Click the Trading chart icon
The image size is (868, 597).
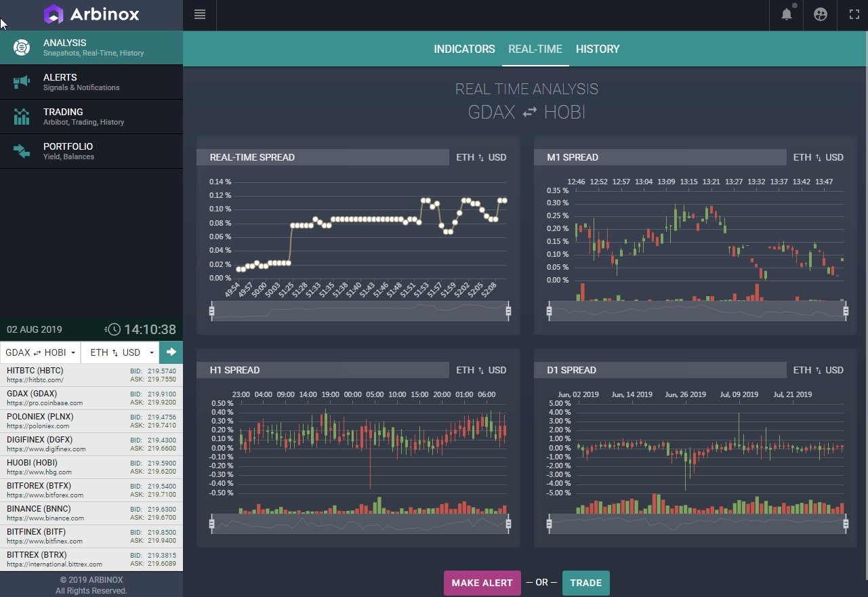[22, 117]
